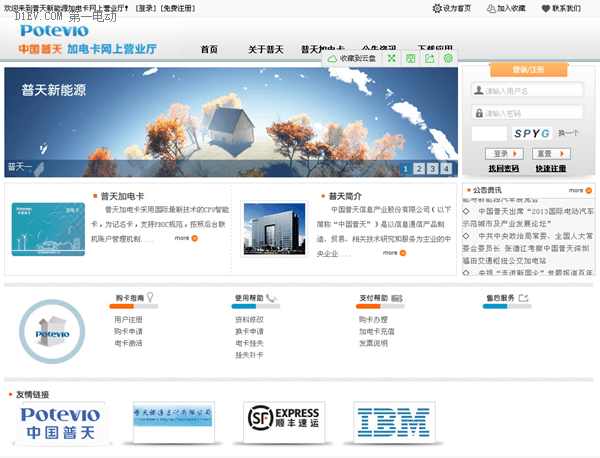
Task: Click the more link in 公告资讯
Action: pyautogui.click(x=580, y=190)
